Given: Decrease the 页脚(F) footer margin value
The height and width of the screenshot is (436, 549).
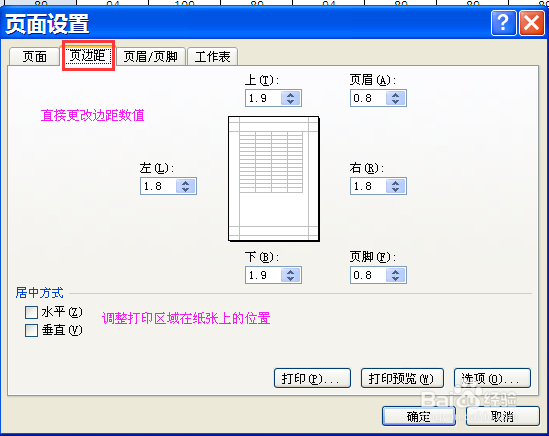Looking at the screenshot, I should (x=395, y=278).
